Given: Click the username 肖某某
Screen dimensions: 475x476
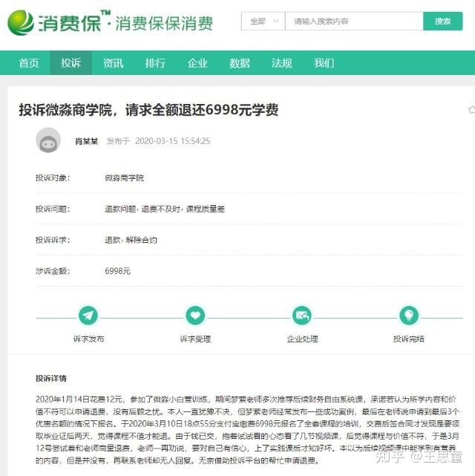Looking at the screenshot, I should click(x=87, y=141).
